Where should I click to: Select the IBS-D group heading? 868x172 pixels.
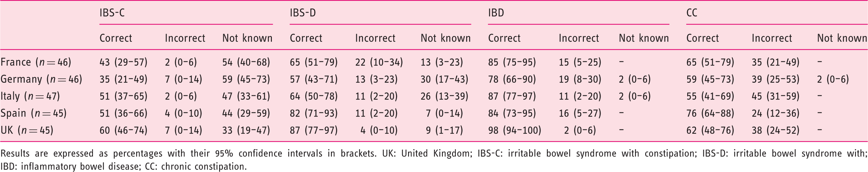[303, 13]
